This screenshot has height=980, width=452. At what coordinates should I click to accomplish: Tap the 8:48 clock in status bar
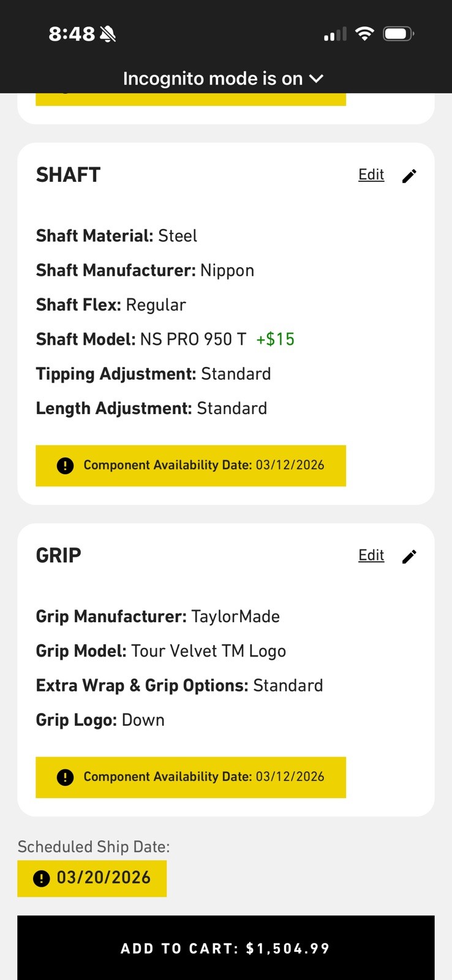coord(72,34)
